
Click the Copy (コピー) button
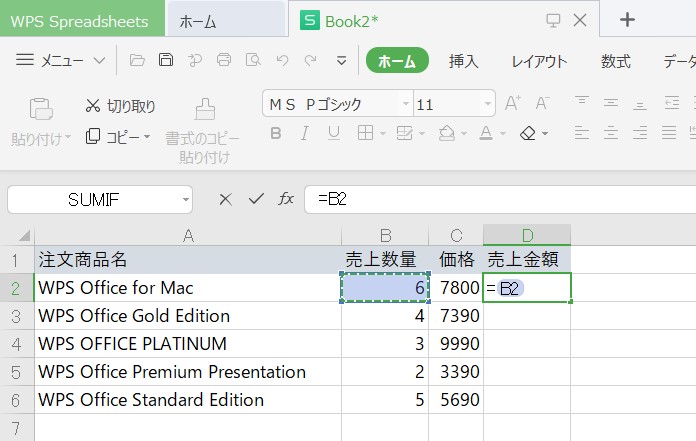click(x=113, y=137)
